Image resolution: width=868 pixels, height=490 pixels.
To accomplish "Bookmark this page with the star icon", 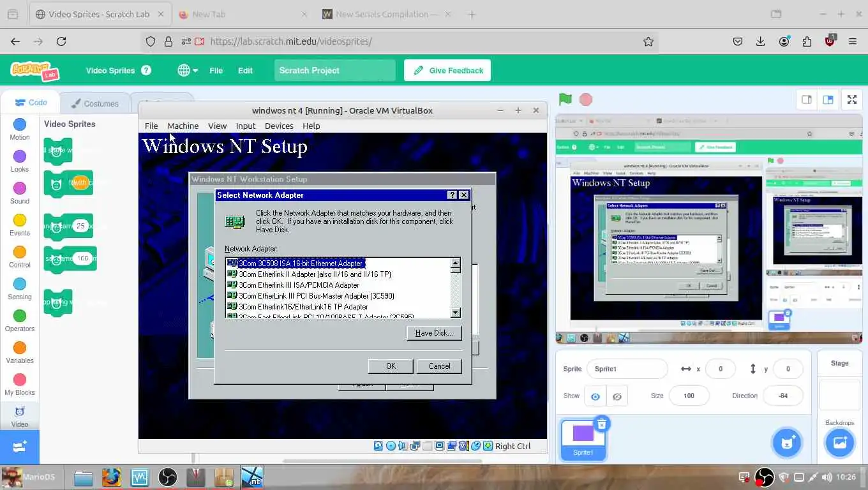I will (648, 41).
